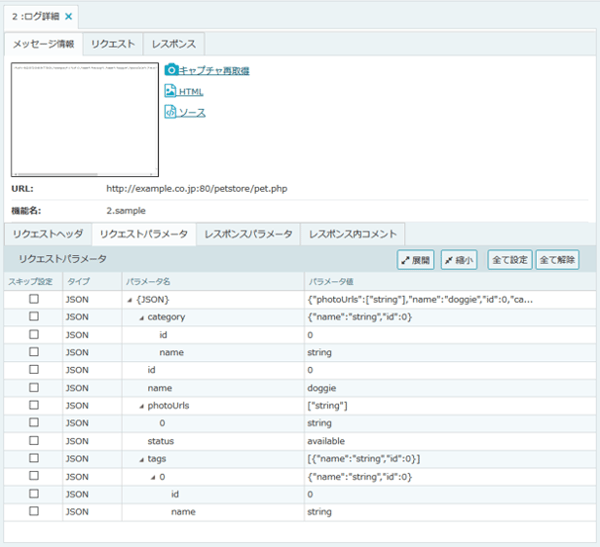Click the URL value http://example.co.jp:80/petstore/pet.php

[197, 189]
